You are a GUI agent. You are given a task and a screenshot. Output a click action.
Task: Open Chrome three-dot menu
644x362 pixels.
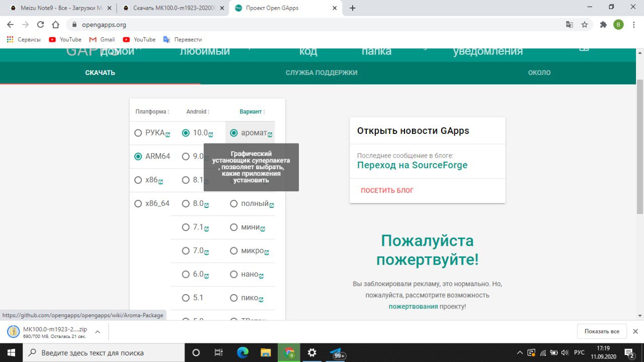[x=633, y=24]
